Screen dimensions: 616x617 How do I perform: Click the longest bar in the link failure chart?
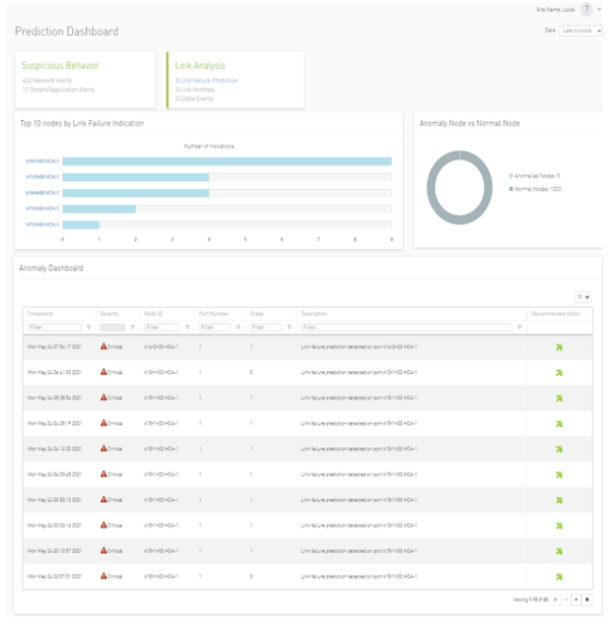[x=226, y=161]
